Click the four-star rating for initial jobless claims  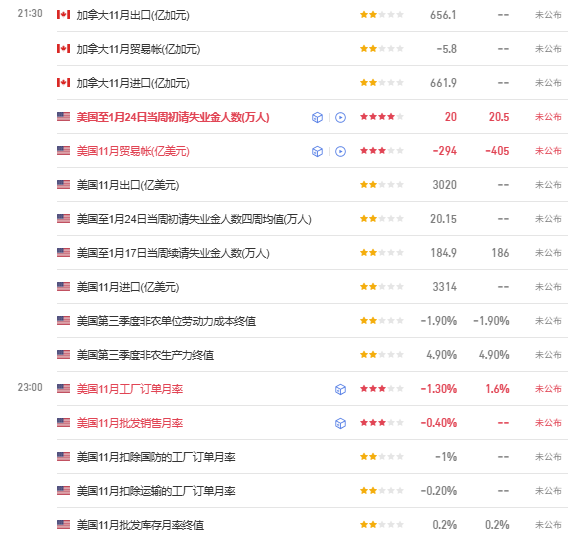click(x=381, y=117)
